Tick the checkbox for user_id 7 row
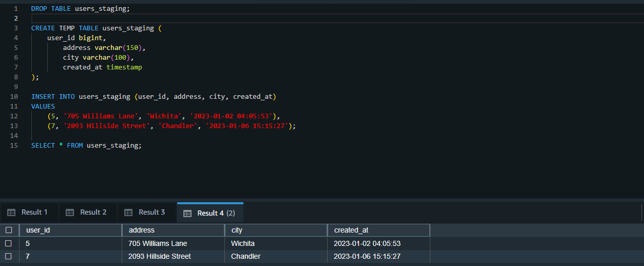This screenshot has width=644, height=266. 9,256
